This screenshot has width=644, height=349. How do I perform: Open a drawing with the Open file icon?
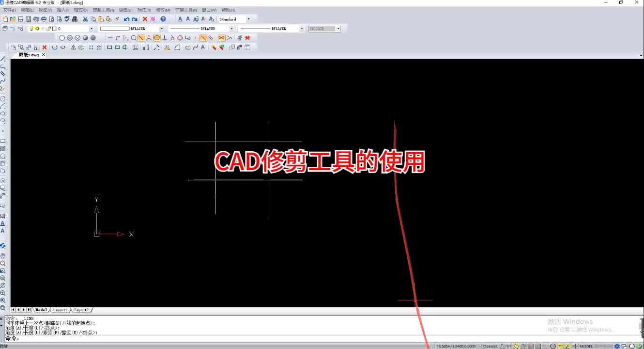click(x=13, y=19)
